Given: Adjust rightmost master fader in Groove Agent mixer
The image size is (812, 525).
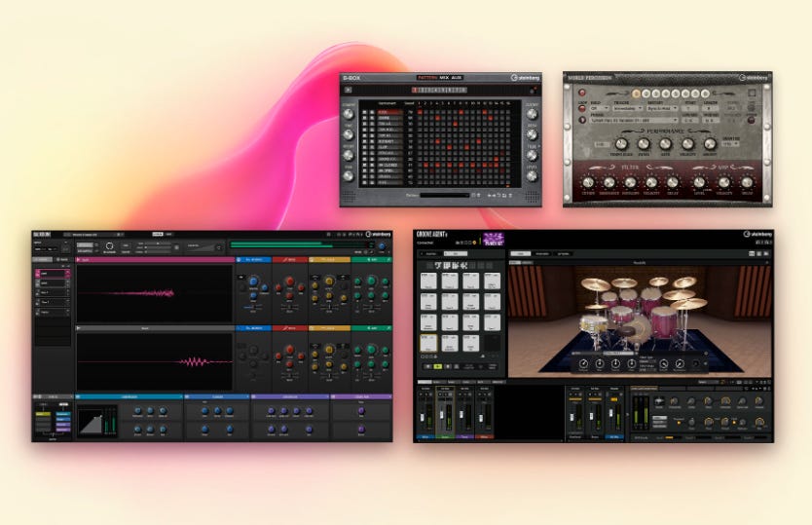Looking at the screenshot, I should [611, 413].
